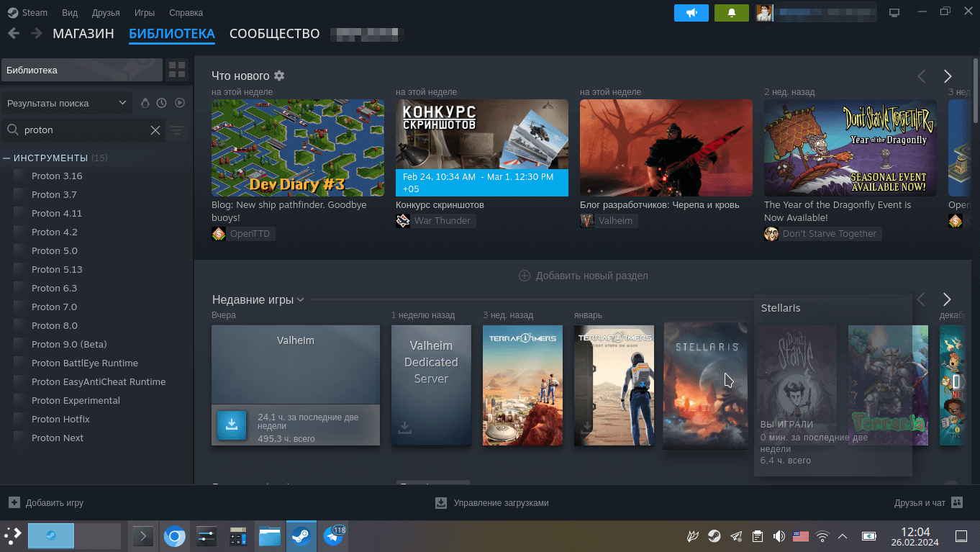Open Управление загрузками
This screenshot has width=980, height=552.
click(492, 503)
